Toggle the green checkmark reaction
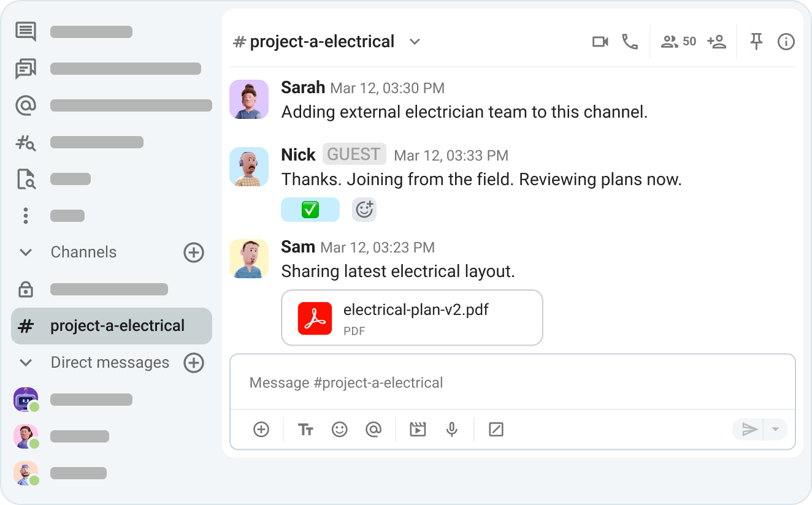The width and height of the screenshot is (812, 505). click(x=310, y=210)
